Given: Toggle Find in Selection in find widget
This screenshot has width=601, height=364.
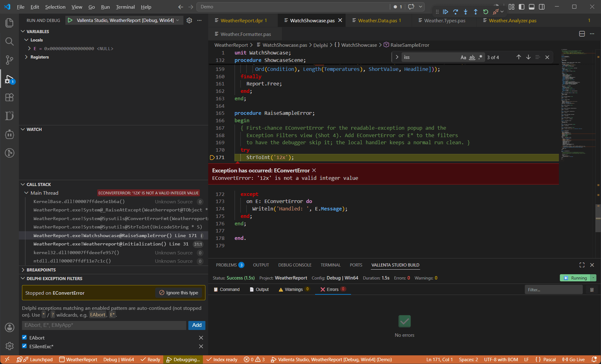Looking at the screenshot, I should click(x=538, y=57).
